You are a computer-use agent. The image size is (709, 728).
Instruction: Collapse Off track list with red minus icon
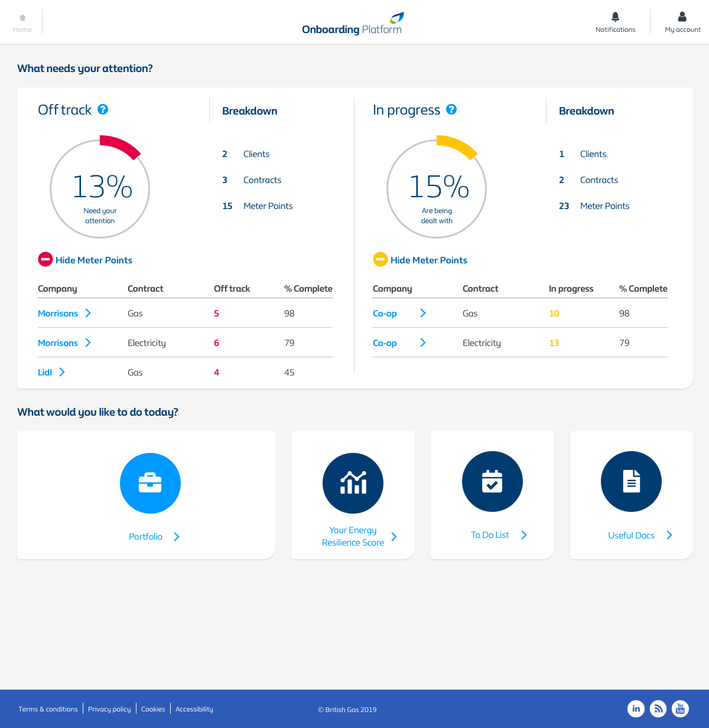45,259
